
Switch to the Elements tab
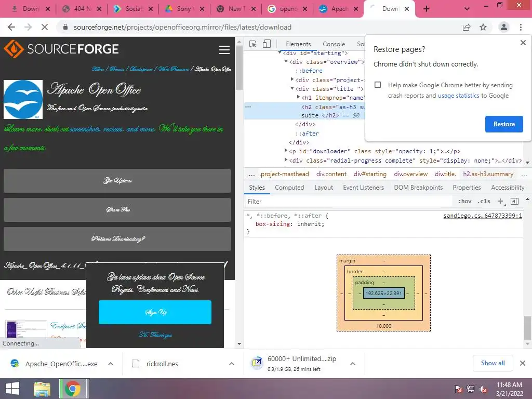pos(298,44)
